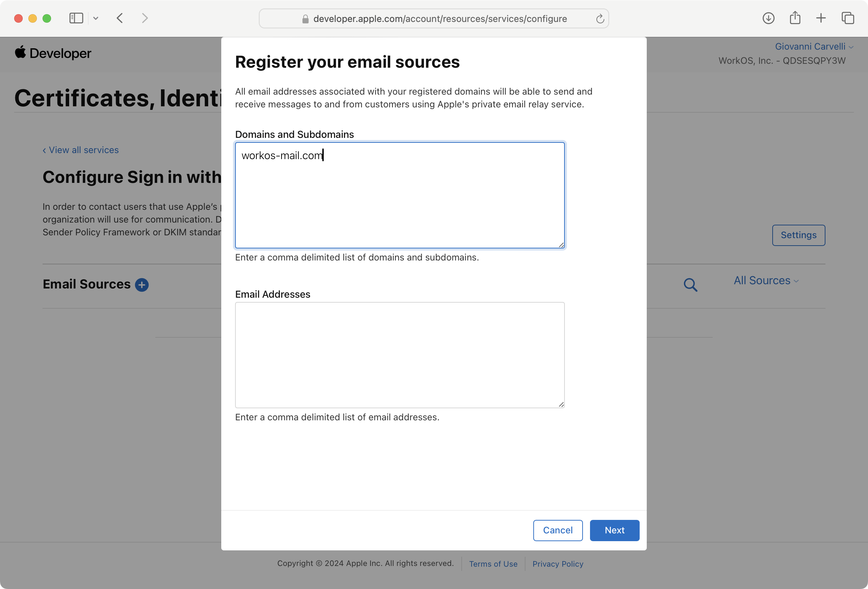The image size is (868, 589).
Task: Click the address bar URL field
Action: [440, 19]
